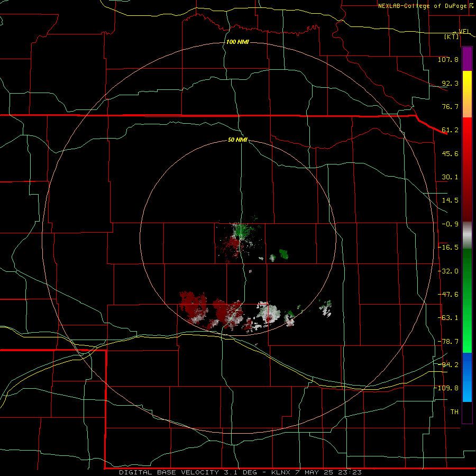Click the 100 NMI range ring label
The image size is (476, 476).
point(237,42)
